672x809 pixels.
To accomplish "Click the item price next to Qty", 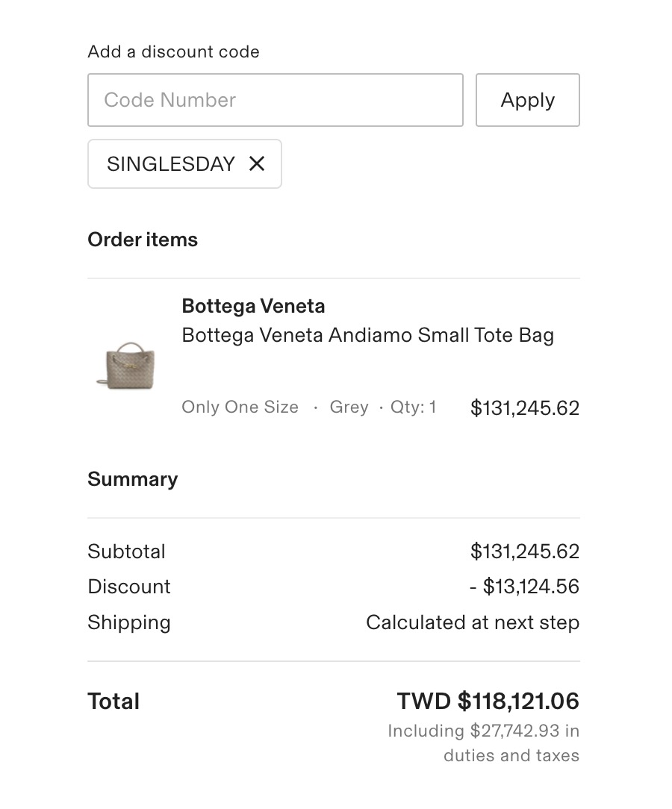I will [x=524, y=408].
